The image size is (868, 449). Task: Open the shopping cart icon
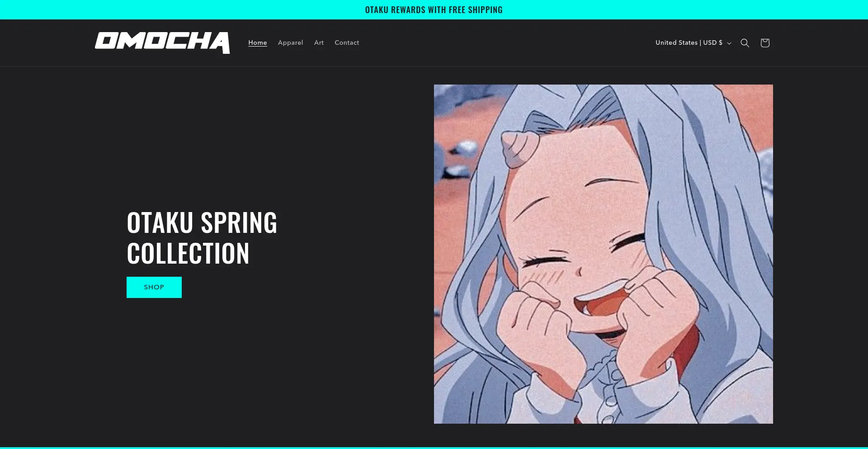(765, 43)
